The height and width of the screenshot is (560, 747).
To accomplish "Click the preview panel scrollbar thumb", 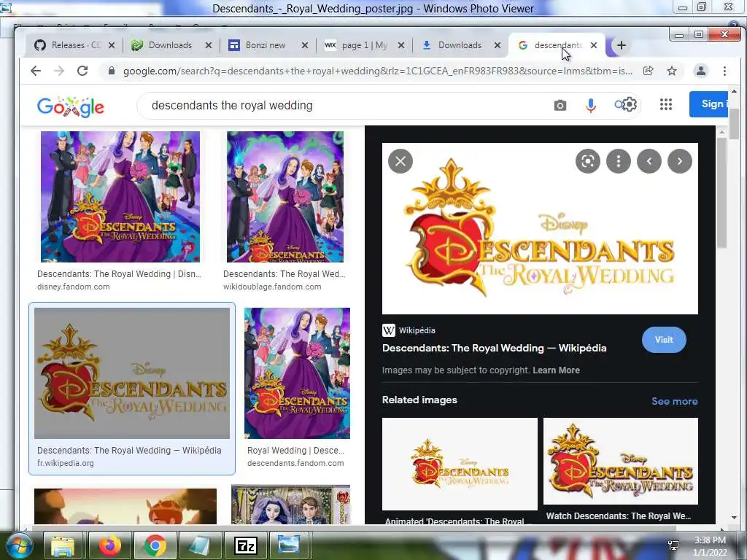I will pos(721,192).
